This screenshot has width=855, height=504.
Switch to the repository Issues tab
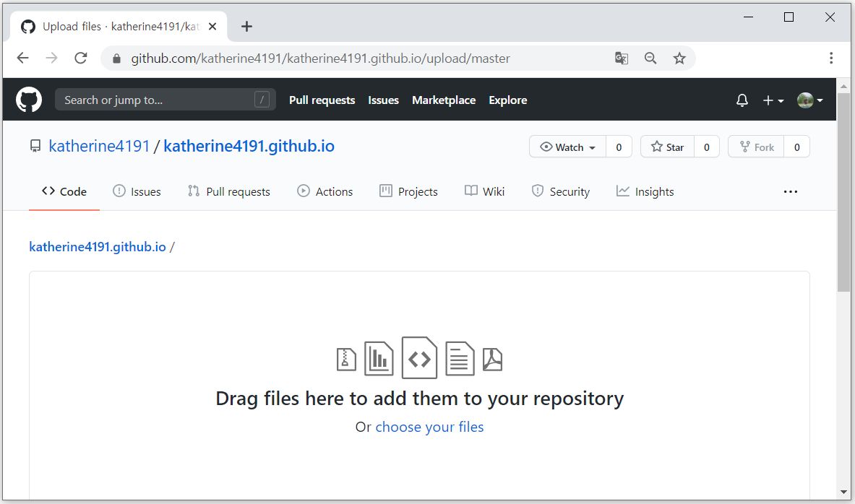pos(137,192)
